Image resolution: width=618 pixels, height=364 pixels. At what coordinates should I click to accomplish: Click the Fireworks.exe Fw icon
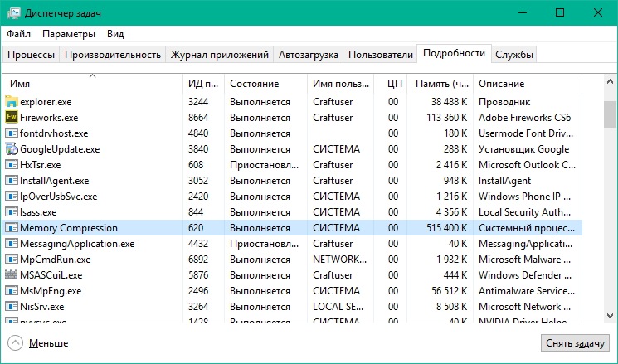[12, 118]
